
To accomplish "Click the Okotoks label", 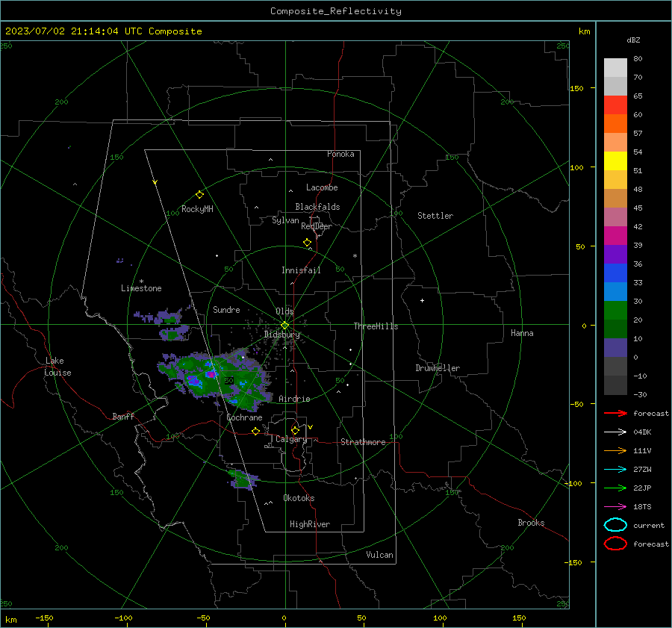I will (x=299, y=498).
